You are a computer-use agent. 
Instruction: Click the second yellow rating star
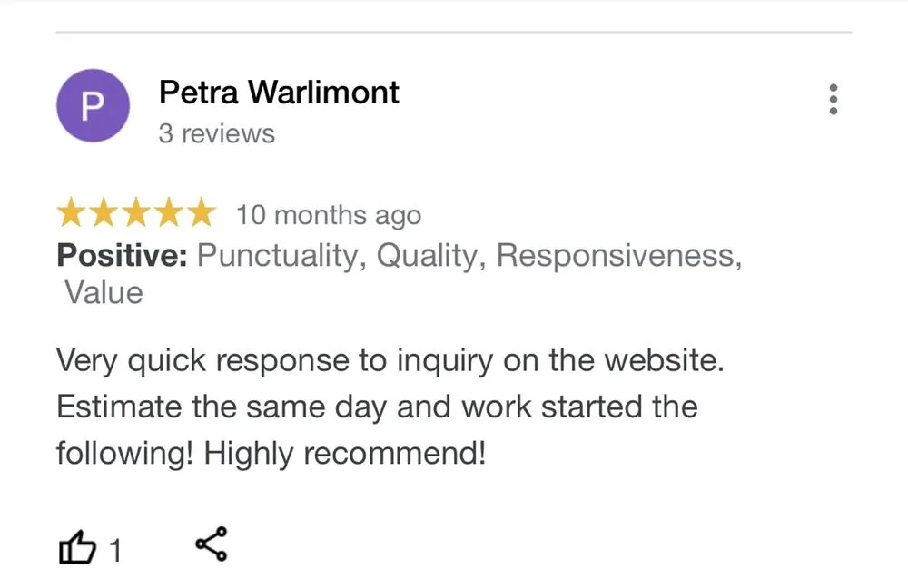(x=104, y=215)
